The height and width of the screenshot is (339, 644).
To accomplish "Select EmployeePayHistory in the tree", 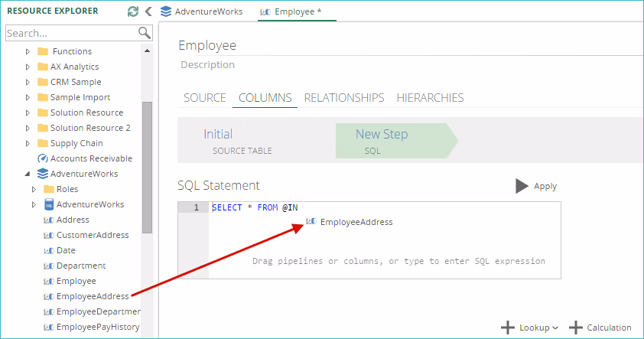I will 98,327.
